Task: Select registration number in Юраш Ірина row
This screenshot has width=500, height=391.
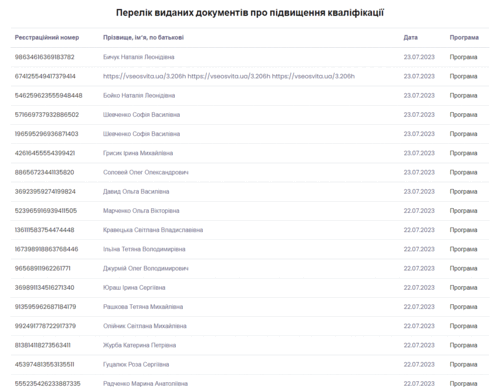Action: [44, 288]
